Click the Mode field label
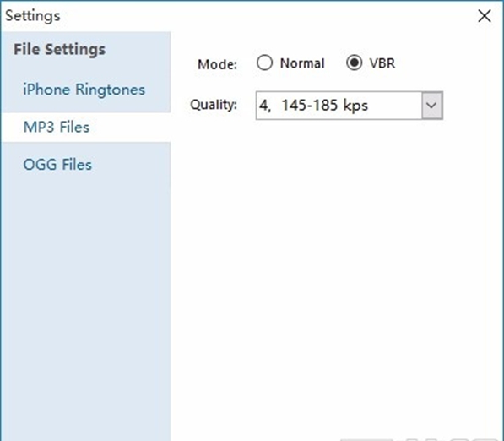Image resolution: width=504 pixels, height=441 pixels. pos(217,64)
